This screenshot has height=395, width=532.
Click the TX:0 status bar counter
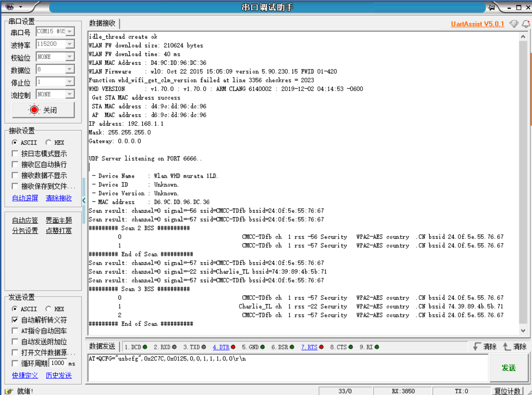point(461,391)
